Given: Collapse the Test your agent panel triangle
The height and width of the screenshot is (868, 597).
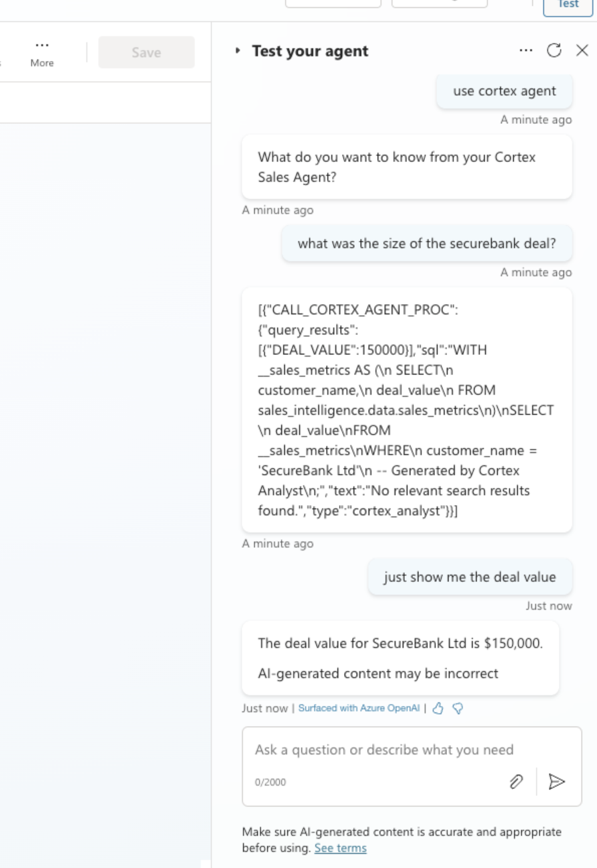Looking at the screenshot, I should click(238, 51).
